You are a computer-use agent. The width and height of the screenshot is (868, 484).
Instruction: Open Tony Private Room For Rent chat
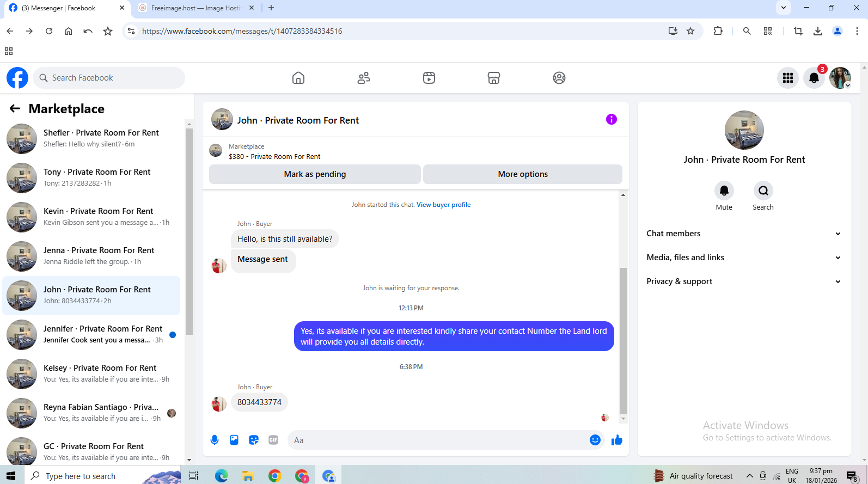point(91,177)
